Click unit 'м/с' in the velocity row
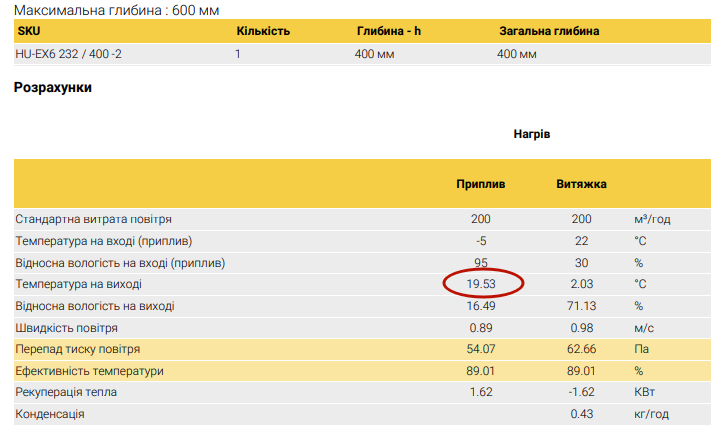 [x=644, y=328]
